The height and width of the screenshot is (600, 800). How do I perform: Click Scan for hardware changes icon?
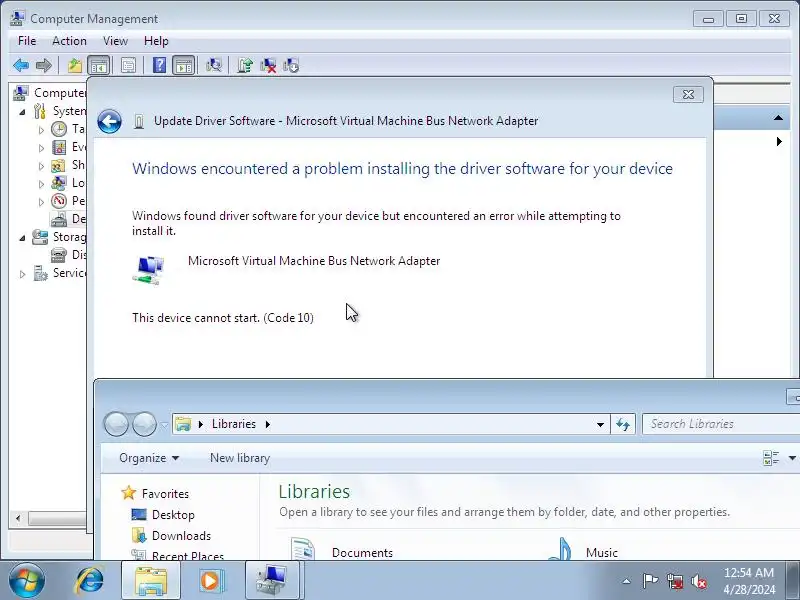214,65
